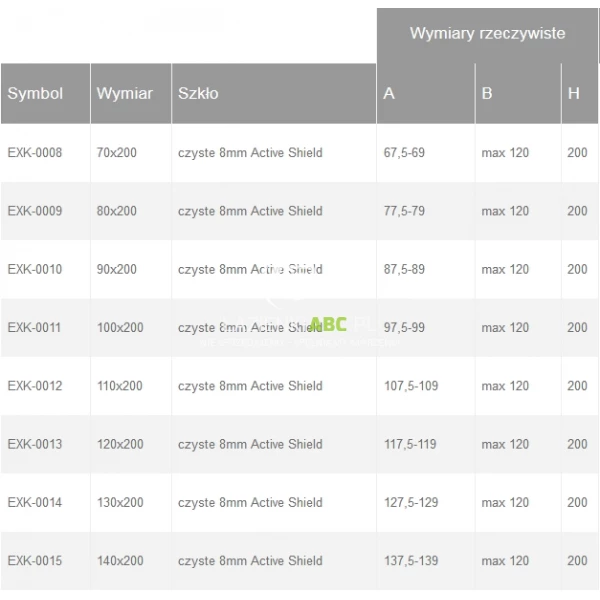Select the EXK-0012 symbol cell

tap(35, 386)
